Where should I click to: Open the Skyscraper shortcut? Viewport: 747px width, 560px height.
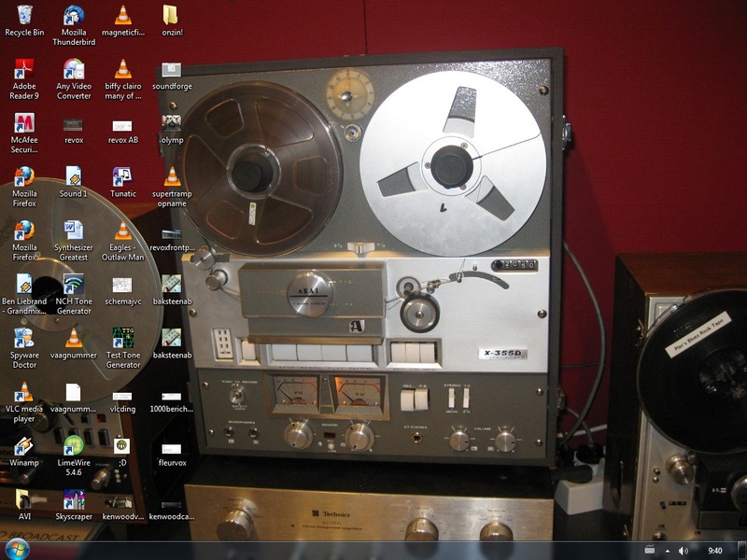tap(74, 499)
